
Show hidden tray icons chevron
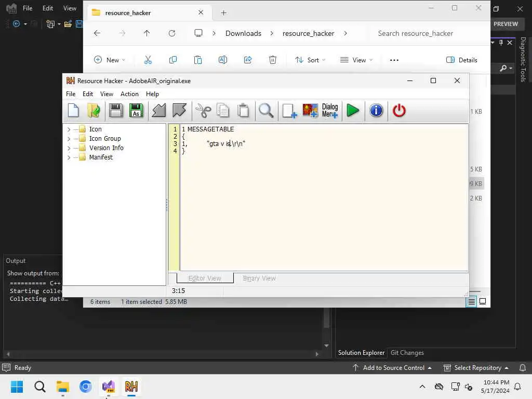click(x=422, y=387)
